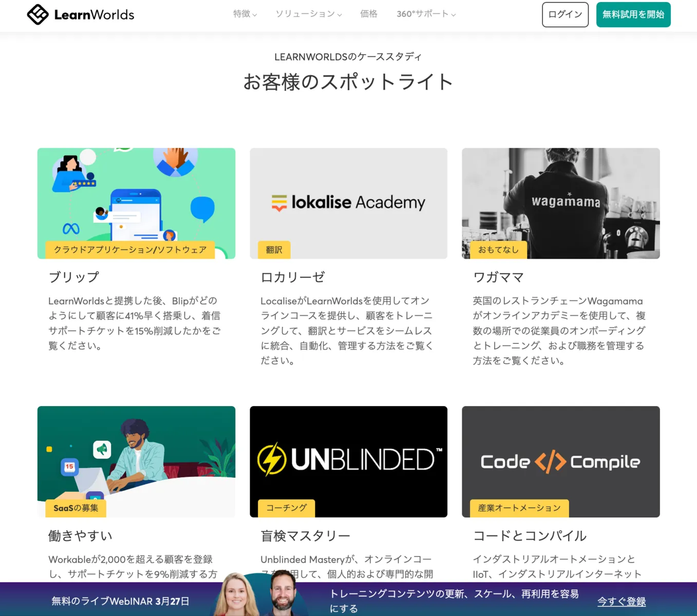Start free trial with 無料試用を開始
The height and width of the screenshot is (616, 697).
click(x=633, y=14)
